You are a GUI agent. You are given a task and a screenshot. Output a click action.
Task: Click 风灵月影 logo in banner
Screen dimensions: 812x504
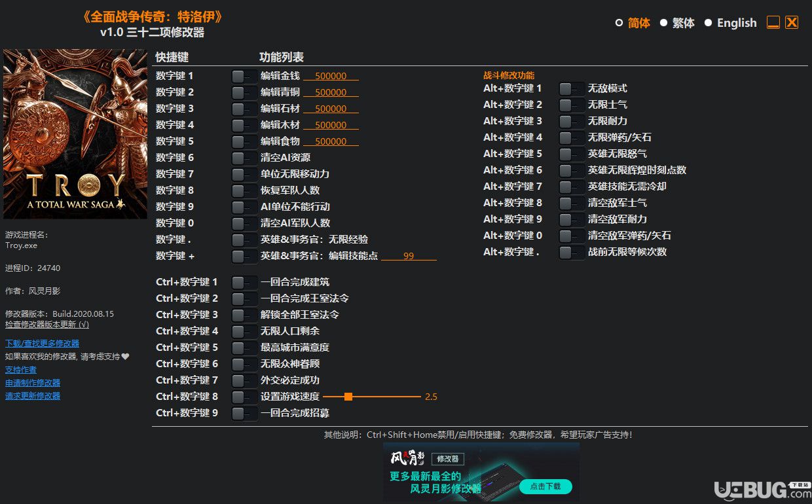pos(407,458)
